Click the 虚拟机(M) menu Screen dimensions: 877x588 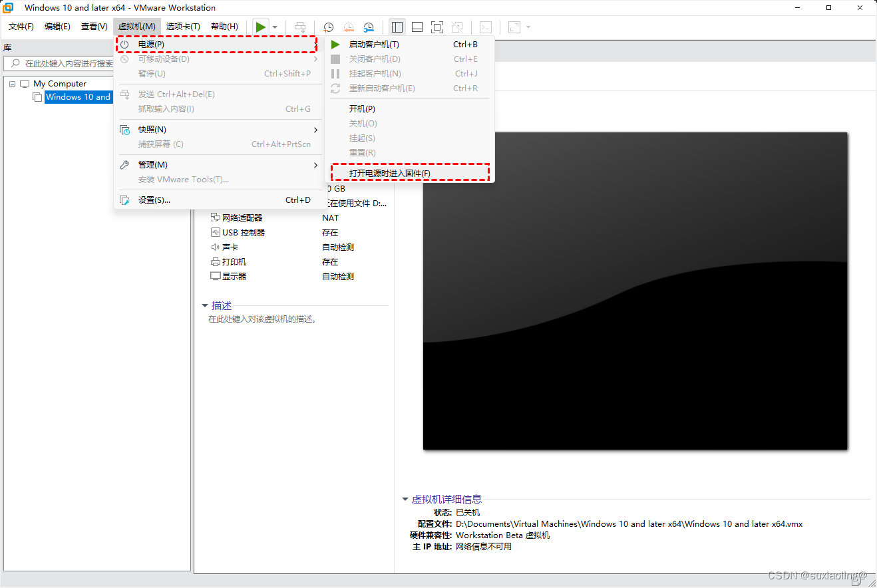tap(137, 27)
